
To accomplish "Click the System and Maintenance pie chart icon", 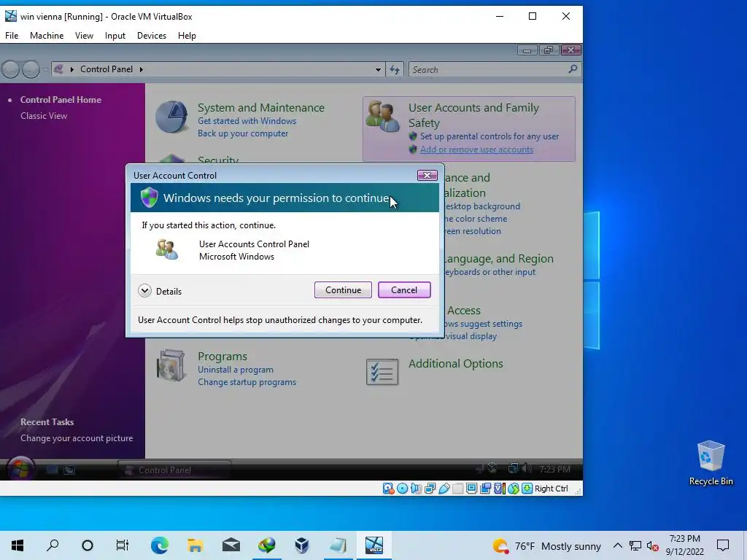I will (171, 117).
